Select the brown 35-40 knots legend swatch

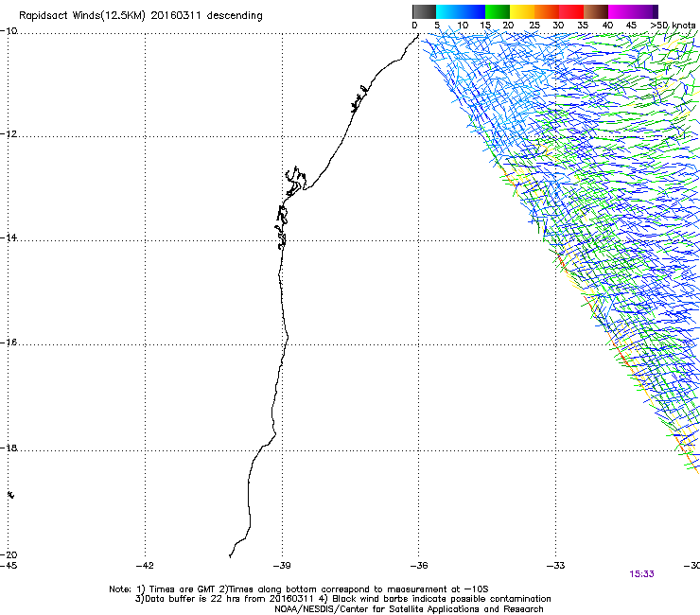point(596,11)
